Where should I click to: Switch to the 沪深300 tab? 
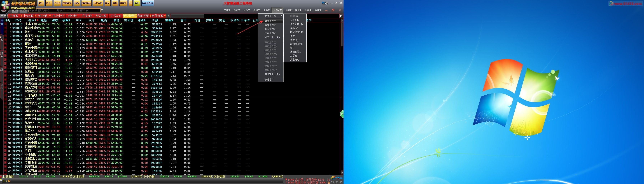click(116, 16)
